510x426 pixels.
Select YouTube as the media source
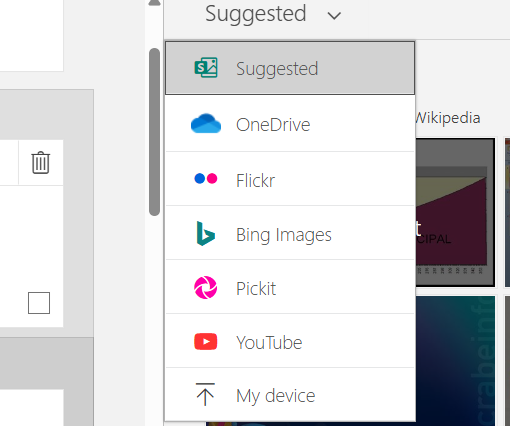click(290, 342)
